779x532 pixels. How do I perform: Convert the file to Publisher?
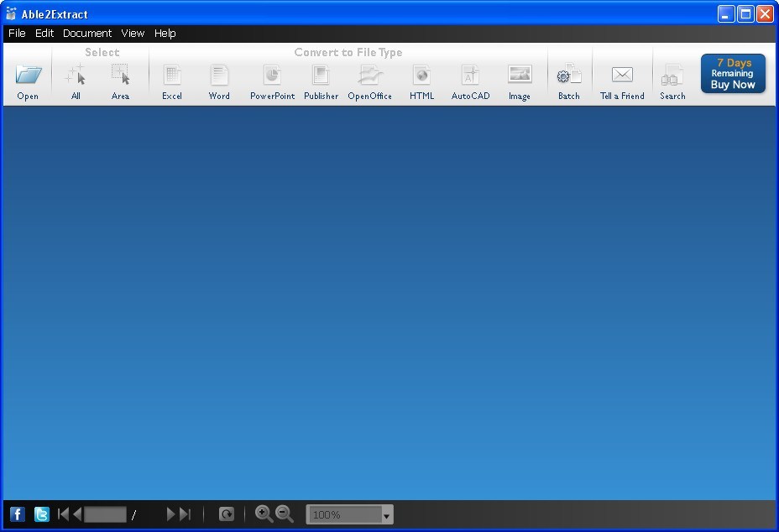[x=321, y=80]
